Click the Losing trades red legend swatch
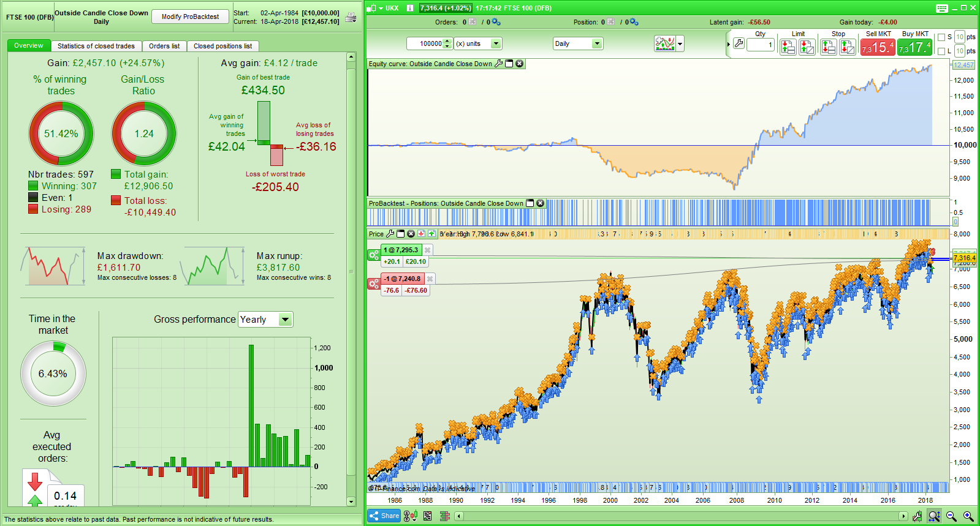The height and width of the screenshot is (526, 980). (33, 209)
